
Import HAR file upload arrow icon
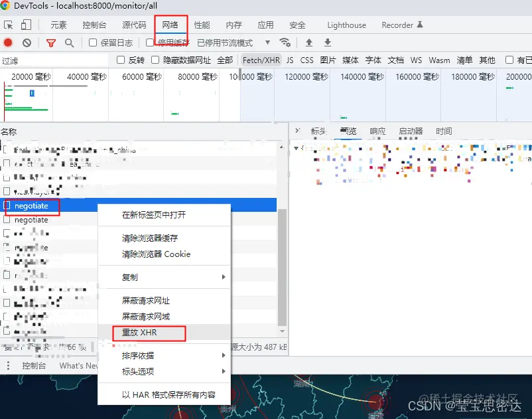pyautogui.click(x=308, y=42)
